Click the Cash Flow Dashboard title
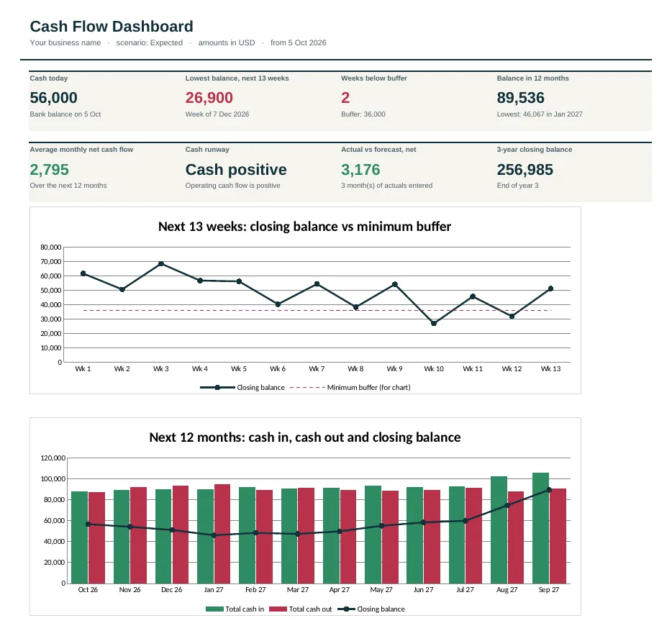The width and height of the screenshot is (672, 636). click(112, 27)
